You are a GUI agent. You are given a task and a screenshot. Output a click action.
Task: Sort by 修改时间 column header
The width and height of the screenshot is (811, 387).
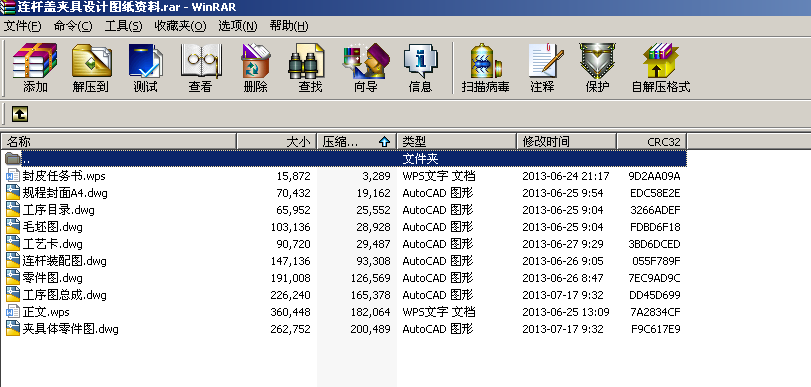point(567,141)
